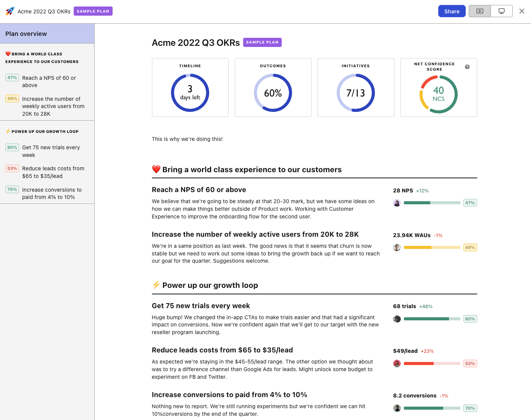The image size is (531, 420).
Task: Click the +23% lead cost change indicator
Action: tap(427, 351)
